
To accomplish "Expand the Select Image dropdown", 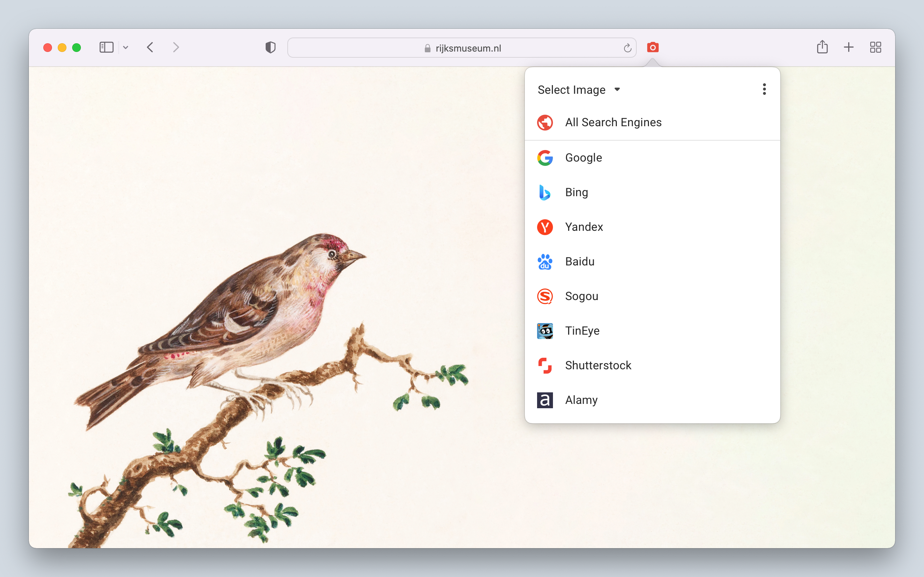I will (x=579, y=90).
